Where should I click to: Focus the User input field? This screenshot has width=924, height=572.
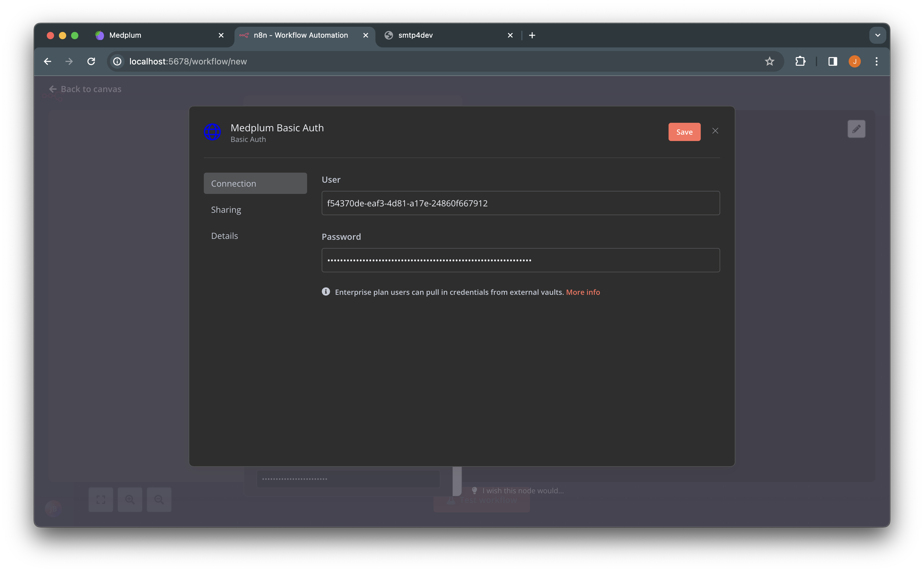coord(521,203)
